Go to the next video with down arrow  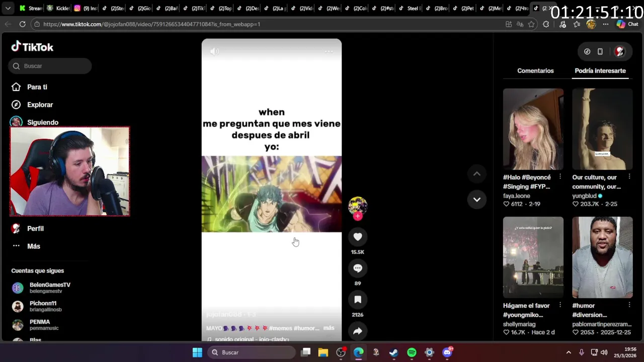click(x=476, y=200)
